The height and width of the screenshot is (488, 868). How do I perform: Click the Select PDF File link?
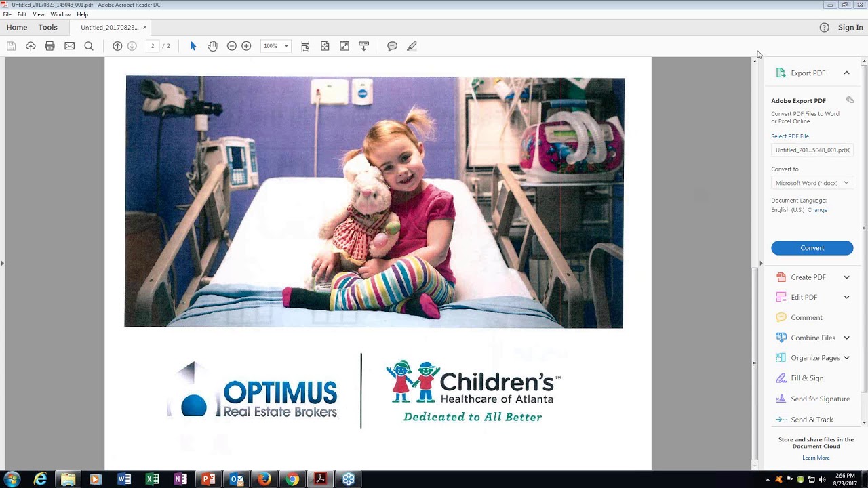[x=790, y=136]
